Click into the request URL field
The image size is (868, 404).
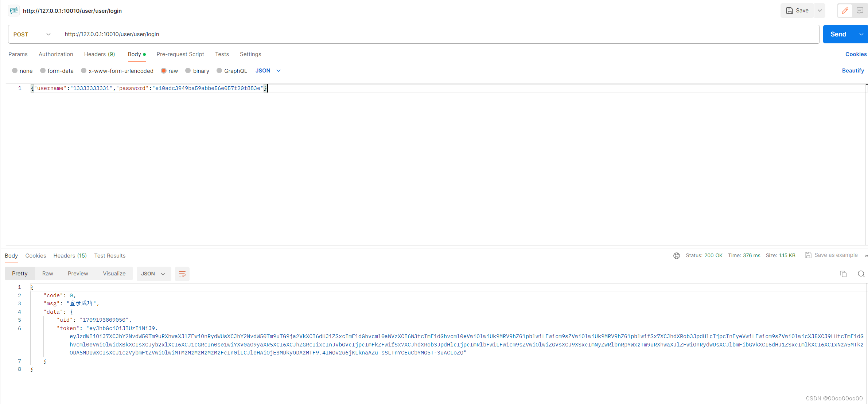[x=437, y=34]
